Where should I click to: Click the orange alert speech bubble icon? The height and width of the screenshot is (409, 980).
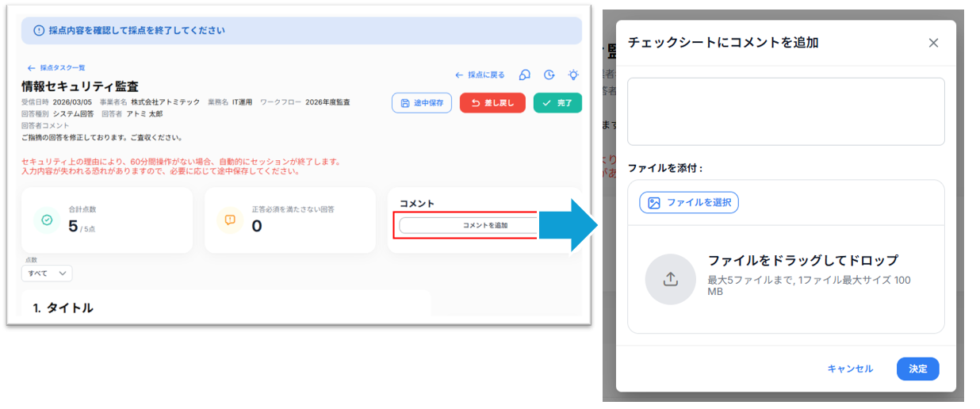pos(230,220)
